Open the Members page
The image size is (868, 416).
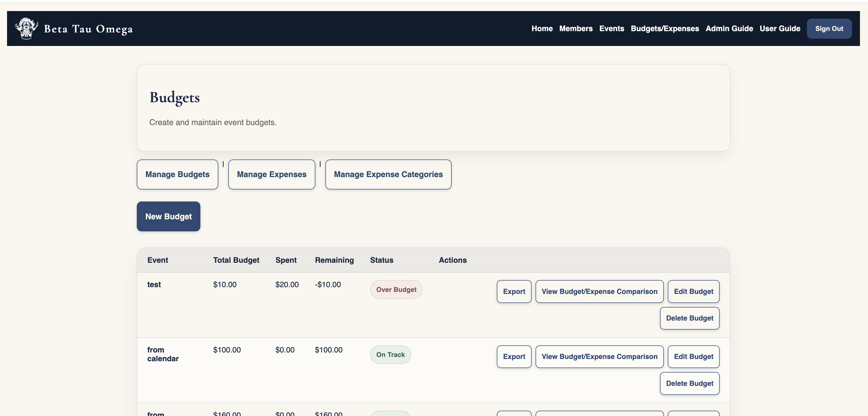pos(576,29)
